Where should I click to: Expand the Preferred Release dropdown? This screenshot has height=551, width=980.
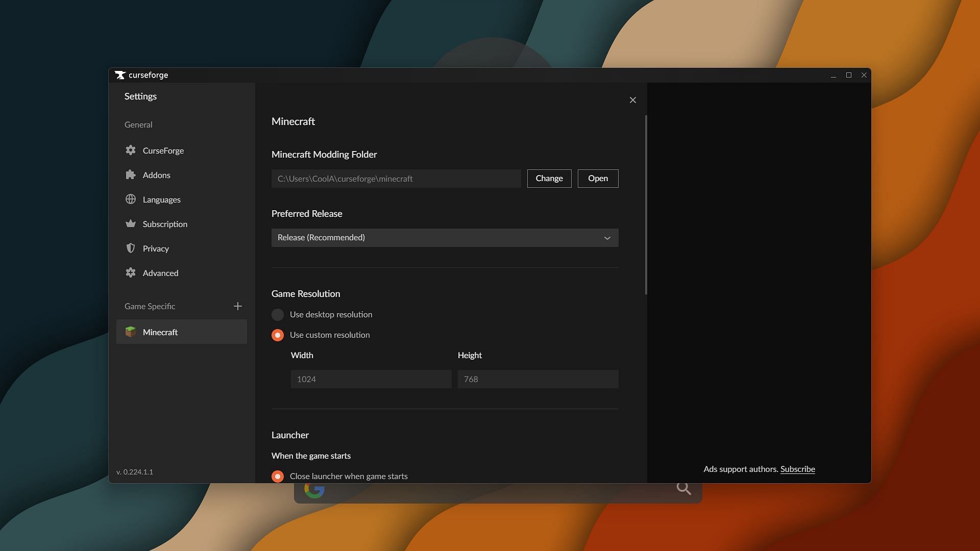[445, 238]
